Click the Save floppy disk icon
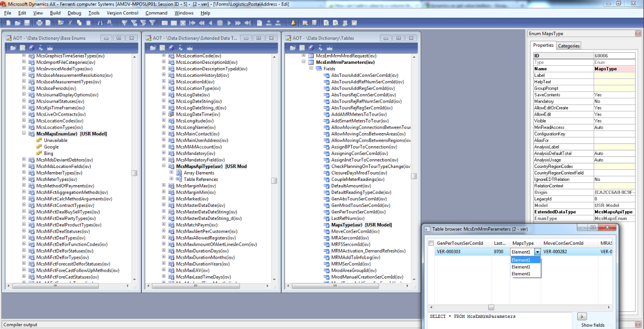 tap(27, 23)
